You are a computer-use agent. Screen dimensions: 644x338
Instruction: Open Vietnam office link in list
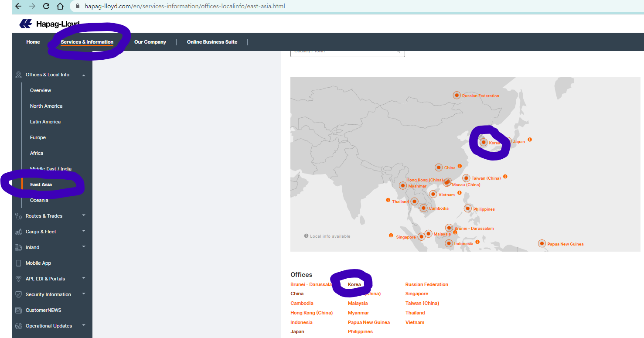pos(415,322)
